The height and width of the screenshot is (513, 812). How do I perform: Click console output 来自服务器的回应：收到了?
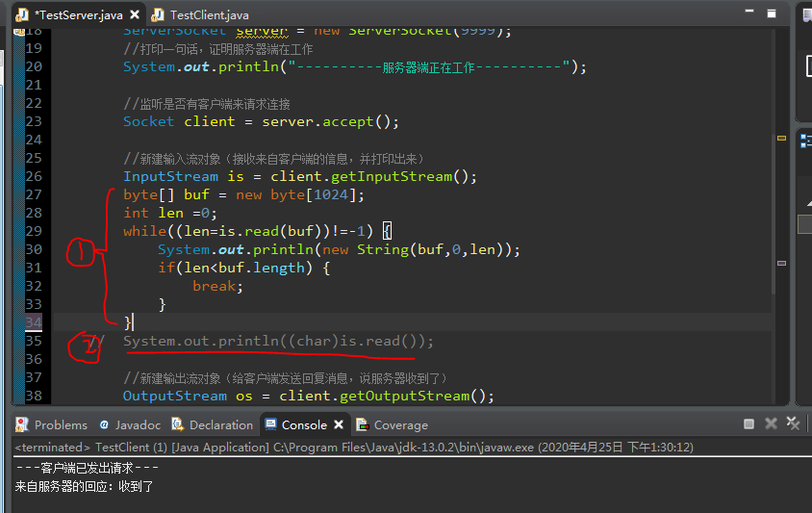click(85, 487)
